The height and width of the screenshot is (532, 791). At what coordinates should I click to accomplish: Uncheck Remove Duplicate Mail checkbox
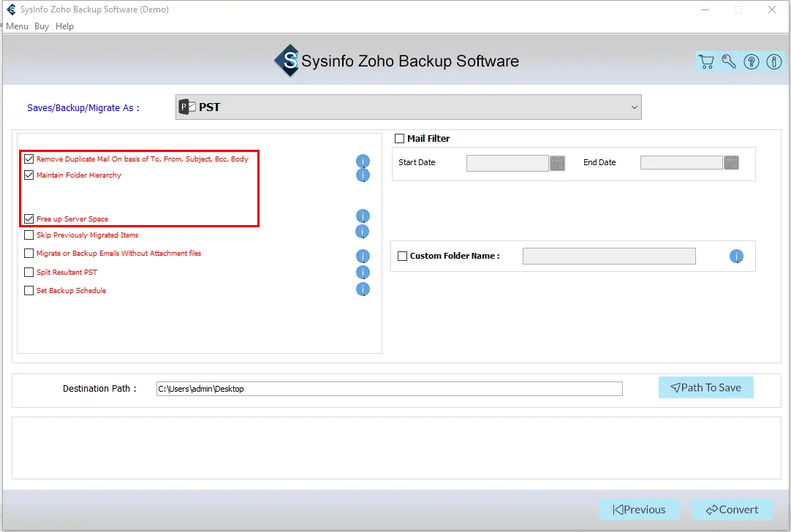(x=29, y=159)
